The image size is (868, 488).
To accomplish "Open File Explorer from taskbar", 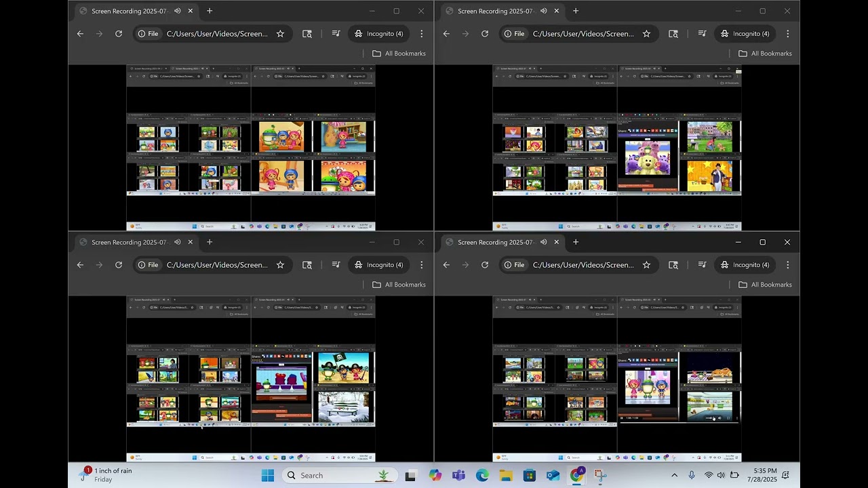I will pos(506,475).
